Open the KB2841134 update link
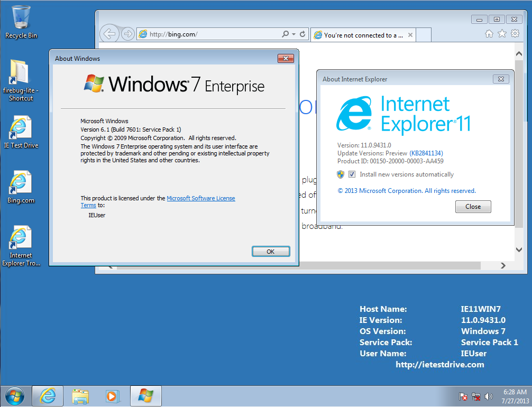 (x=426, y=153)
